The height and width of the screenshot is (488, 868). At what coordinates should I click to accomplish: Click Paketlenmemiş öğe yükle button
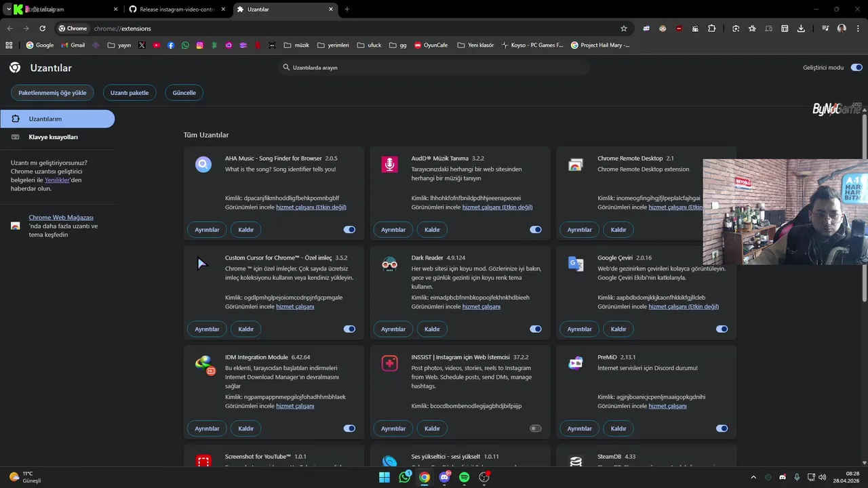click(52, 93)
